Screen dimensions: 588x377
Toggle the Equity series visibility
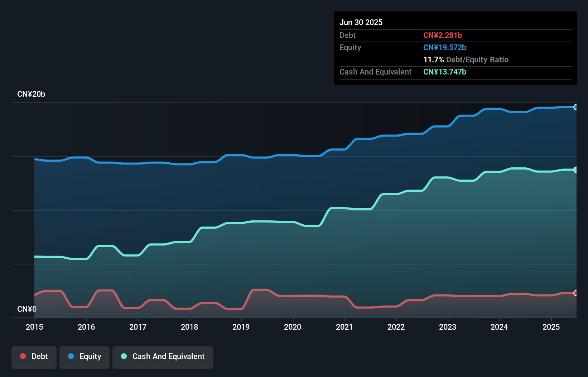(x=85, y=357)
